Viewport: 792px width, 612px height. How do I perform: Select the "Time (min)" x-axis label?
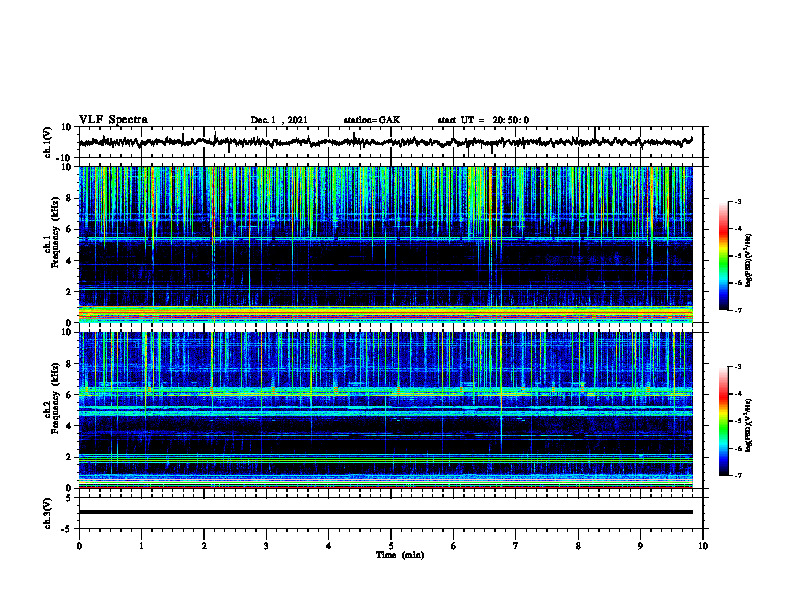(x=400, y=555)
